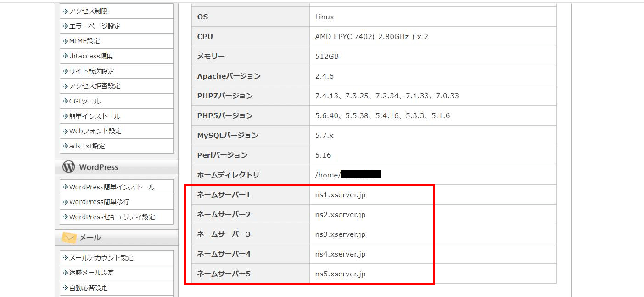
Task: Select CGIツール in sidebar menu
Action: pyautogui.click(x=84, y=101)
